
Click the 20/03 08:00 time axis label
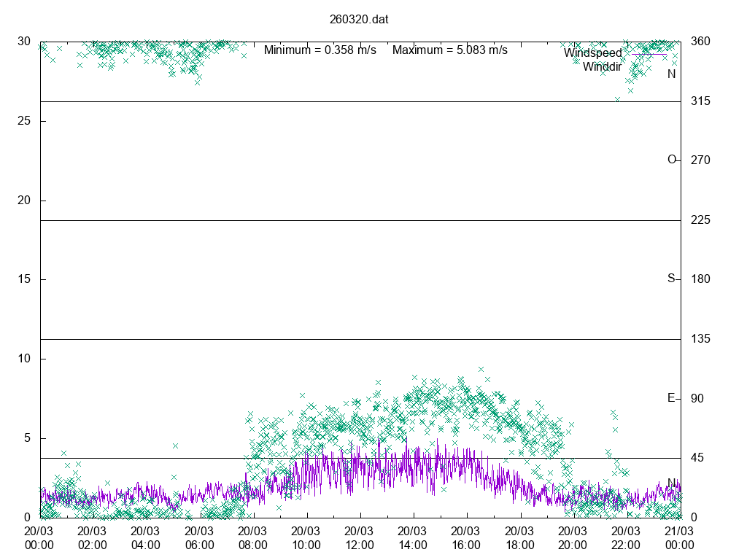pos(252,538)
